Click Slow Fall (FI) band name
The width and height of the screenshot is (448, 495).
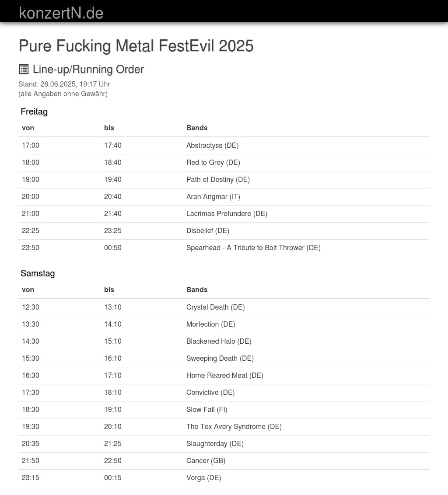tap(206, 410)
